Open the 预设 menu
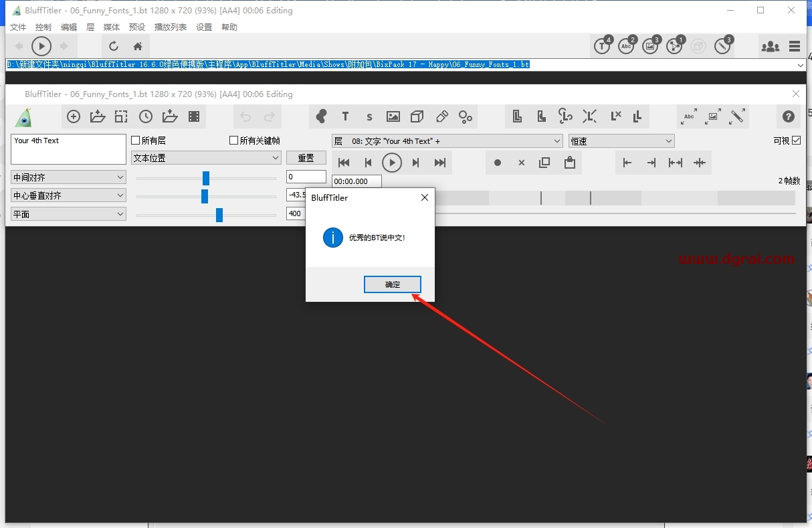 pos(137,27)
